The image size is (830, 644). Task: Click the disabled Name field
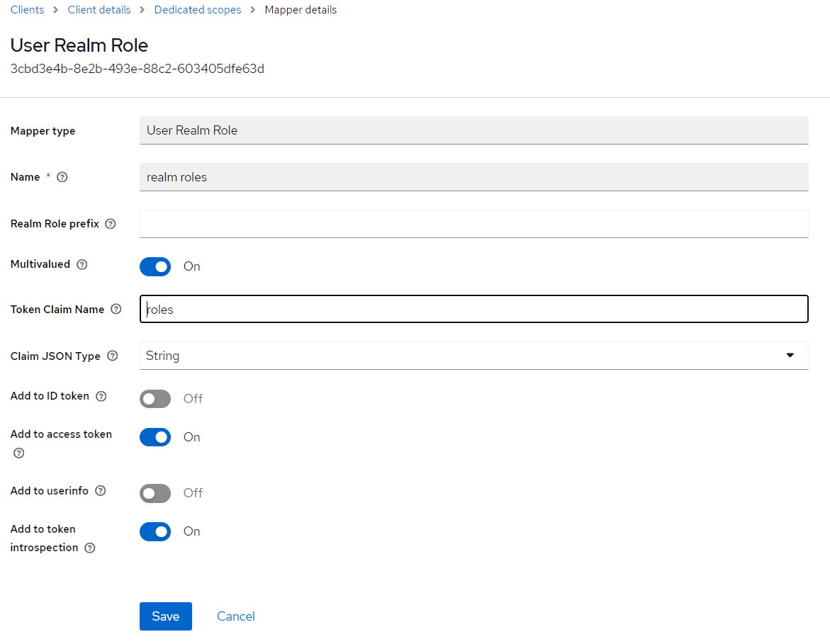[x=473, y=177]
